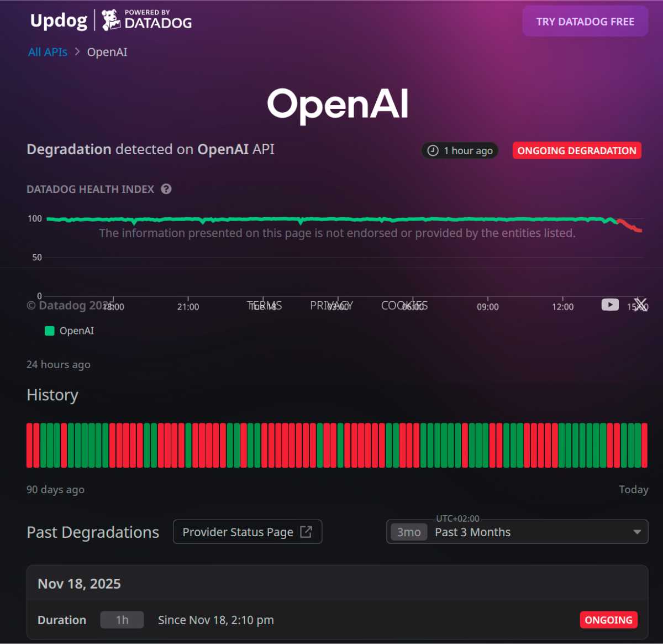Screen dimensions: 663x644
Task: Click the 3mo chip in range selector
Action: pyautogui.click(x=409, y=532)
